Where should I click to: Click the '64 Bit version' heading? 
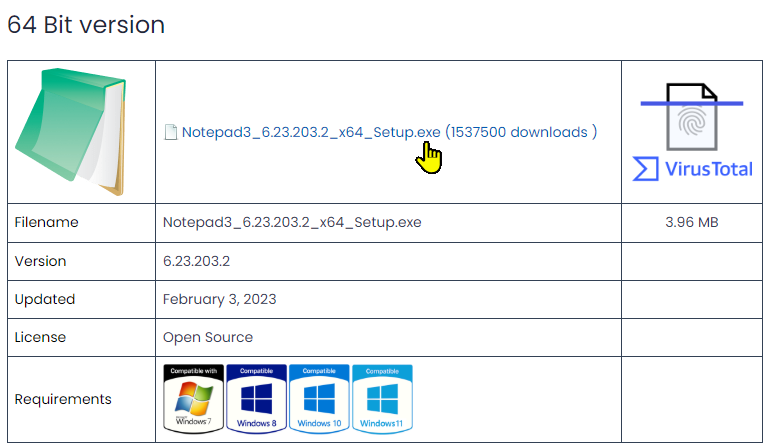pyautogui.click(x=86, y=25)
